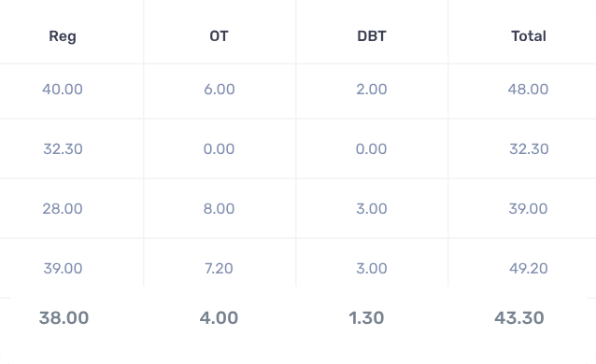Click the OT column header
Screen dimensions: 596x364
(x=219, y=36)
